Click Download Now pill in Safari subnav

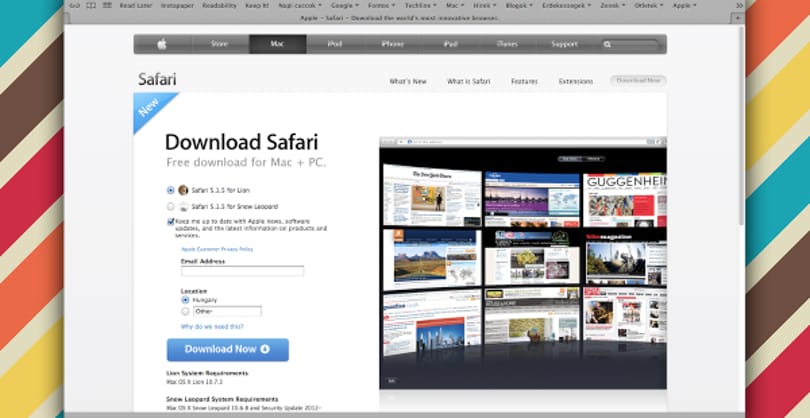[x=638, y=81]
